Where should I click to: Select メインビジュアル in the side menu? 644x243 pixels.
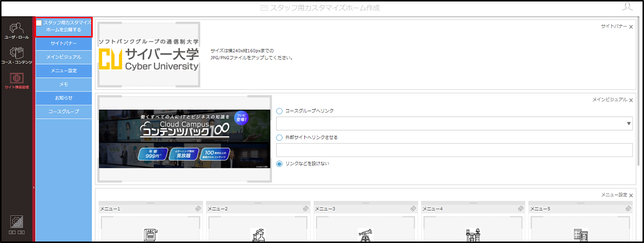pyautogui.click(x=64, y=57)
